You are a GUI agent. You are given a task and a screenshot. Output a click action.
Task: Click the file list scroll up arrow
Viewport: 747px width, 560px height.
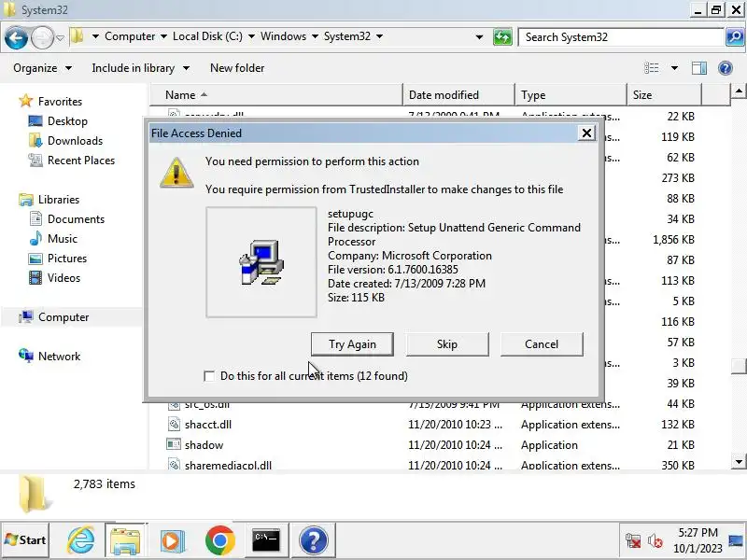coord(738,91)
